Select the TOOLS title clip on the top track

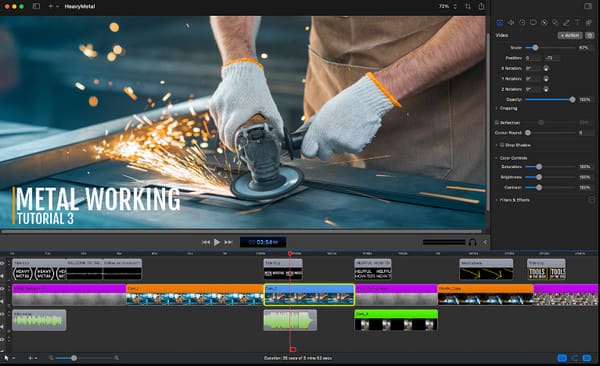546,270
